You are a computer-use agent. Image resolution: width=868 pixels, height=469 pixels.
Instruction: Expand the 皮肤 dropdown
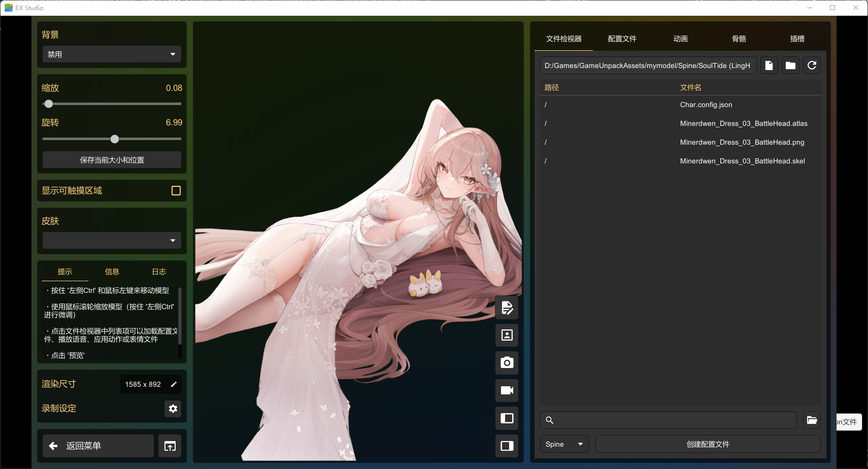tap(112, 241)
